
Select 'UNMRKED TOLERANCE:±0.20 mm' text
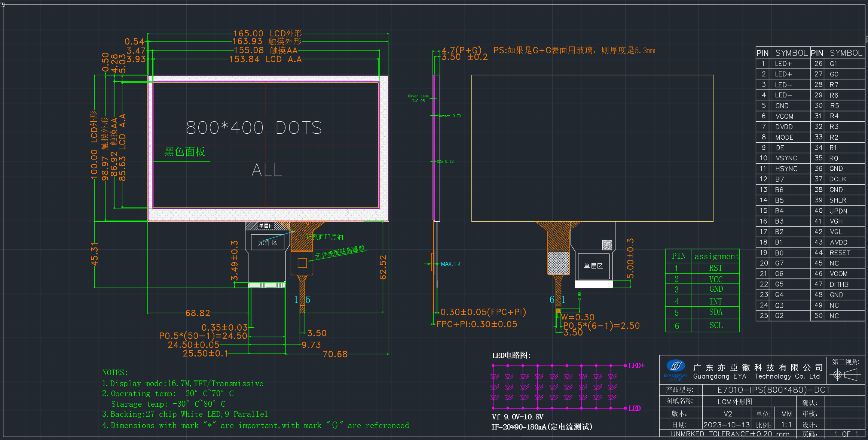[730, 434]
